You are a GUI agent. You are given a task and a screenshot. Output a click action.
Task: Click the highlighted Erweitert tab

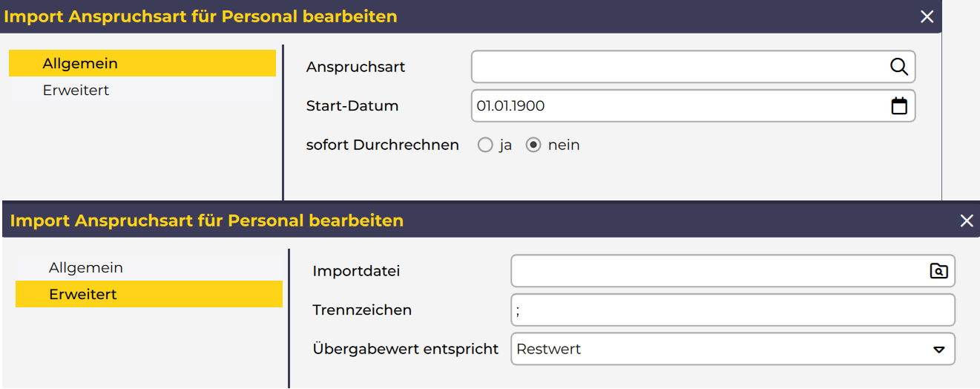tap(83, 295)
